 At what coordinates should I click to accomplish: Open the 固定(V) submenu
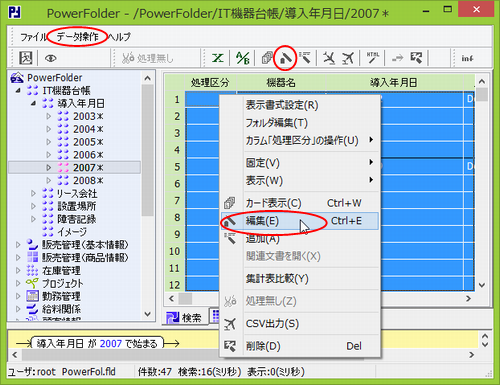[300, 163]
